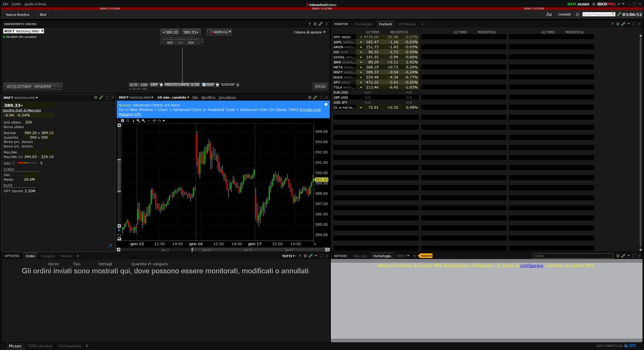Click the help question mark icon on Inserimento Ordini
Viewport: 644px width, 350px height.
(x=309, y=24)
